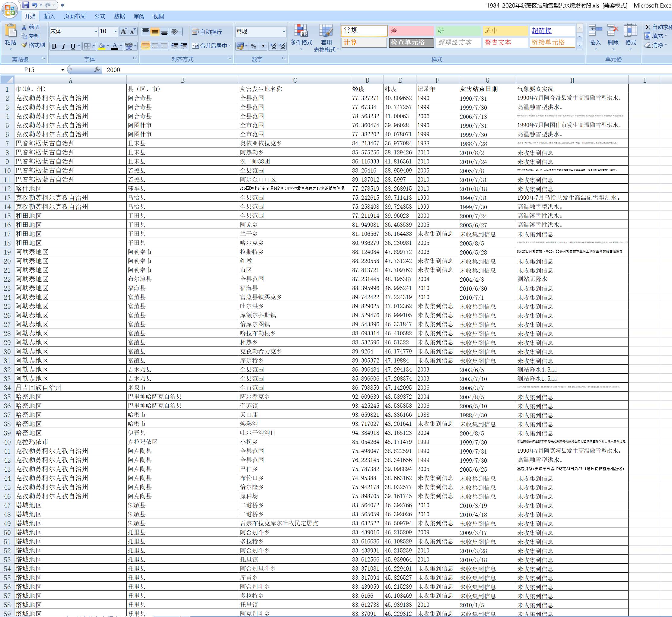Click the Format Painter (格式刷) icon

pos(24,45)
